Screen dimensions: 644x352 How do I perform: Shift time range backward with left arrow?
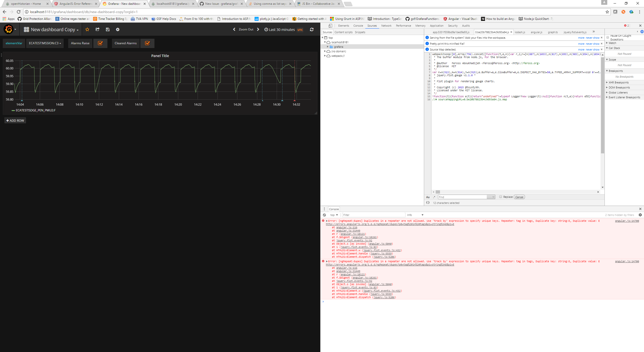click(234, 29)
